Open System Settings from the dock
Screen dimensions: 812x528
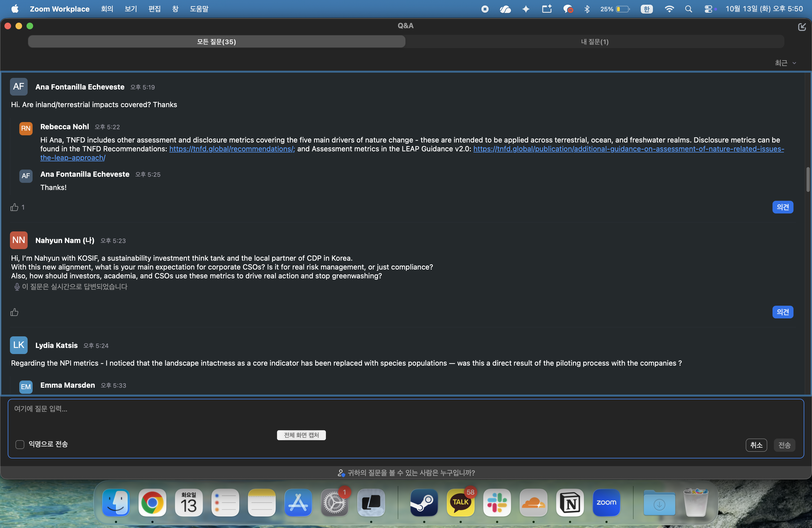click(x=335, y=502)
